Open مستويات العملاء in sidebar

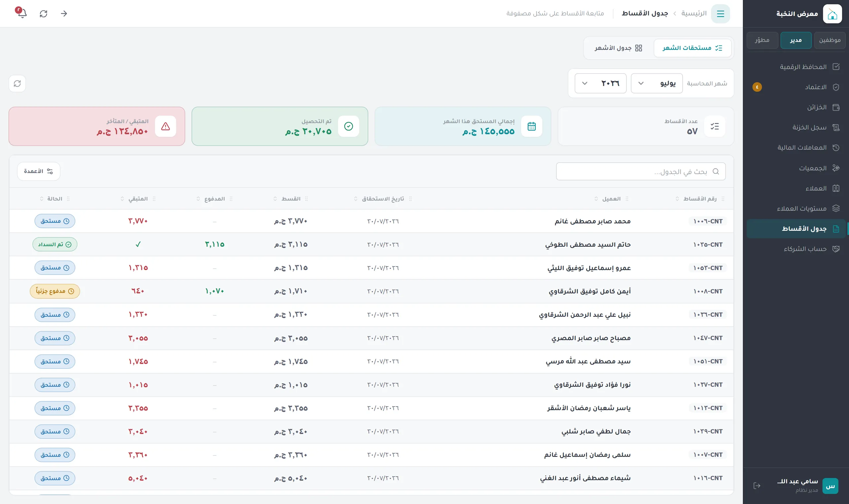tap(796, 209)
